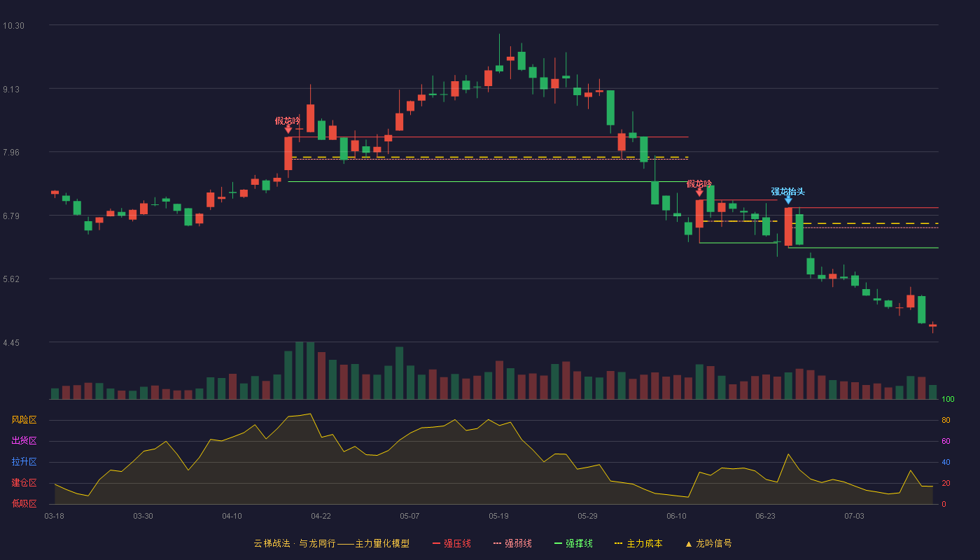The width and height of the screenshot is (980, 560).
Task: Click the 强压线 red legend line icon
Action: tap(436, 543)
